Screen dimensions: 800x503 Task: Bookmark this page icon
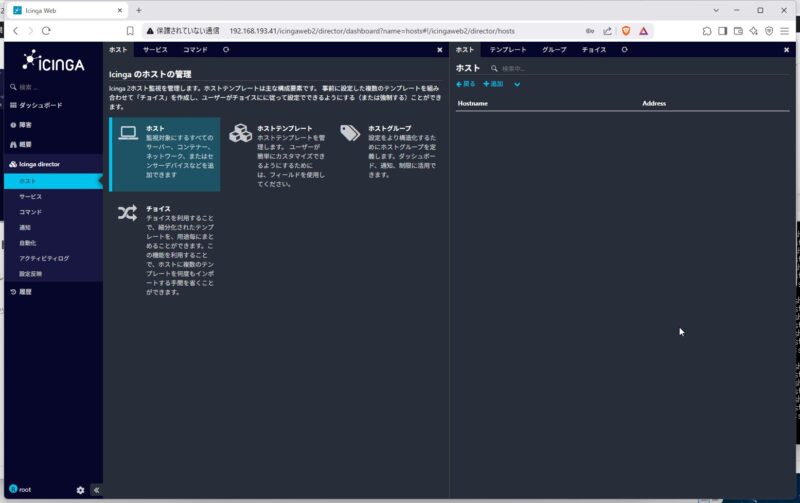click(x=130, y=31)
